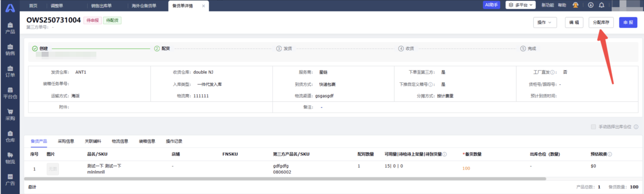Viewport: 644px width, 194px height.
Task: Click warehouse value ANT1
Action: 81,72
